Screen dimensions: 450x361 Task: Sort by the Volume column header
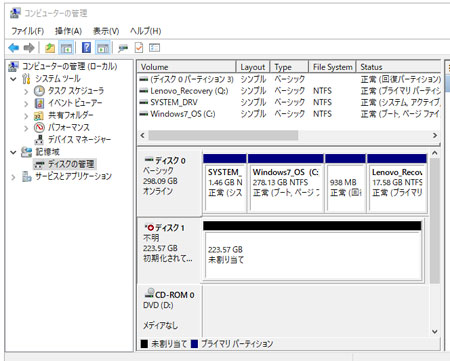coord(187,67)
